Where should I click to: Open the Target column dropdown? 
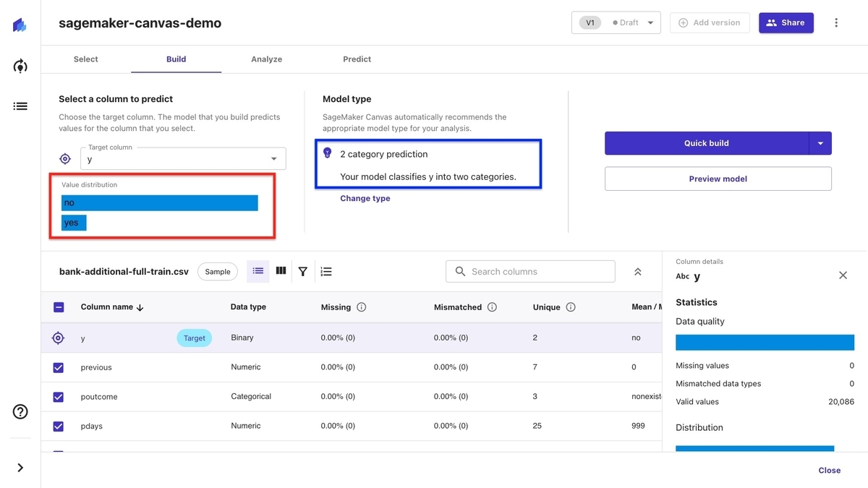pos(183,159)
